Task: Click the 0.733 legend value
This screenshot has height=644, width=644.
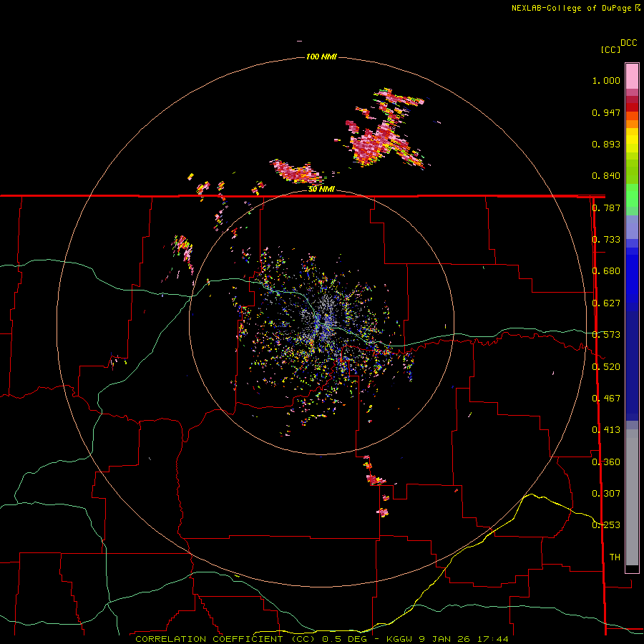Action: (x=606, y=240)
